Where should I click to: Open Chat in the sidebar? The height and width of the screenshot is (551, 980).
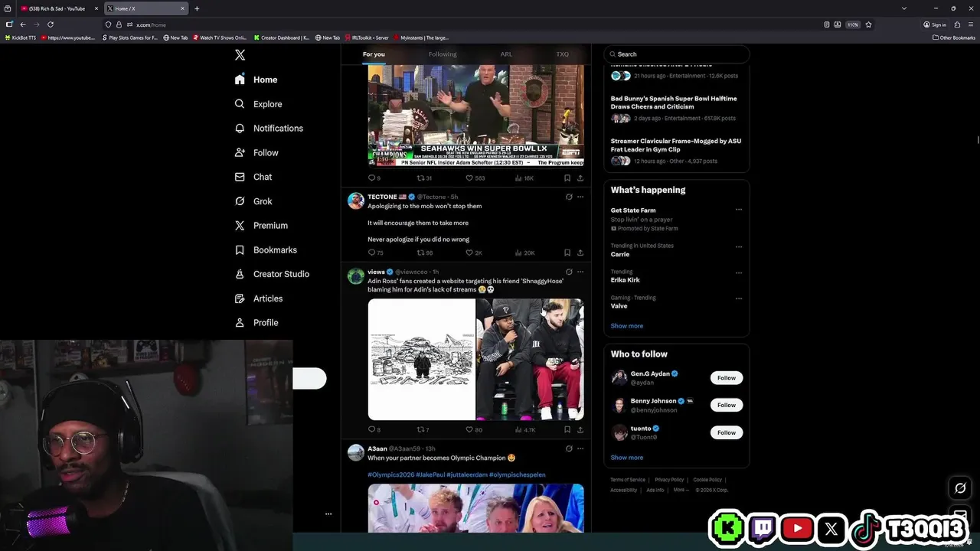tap(253, 177)
